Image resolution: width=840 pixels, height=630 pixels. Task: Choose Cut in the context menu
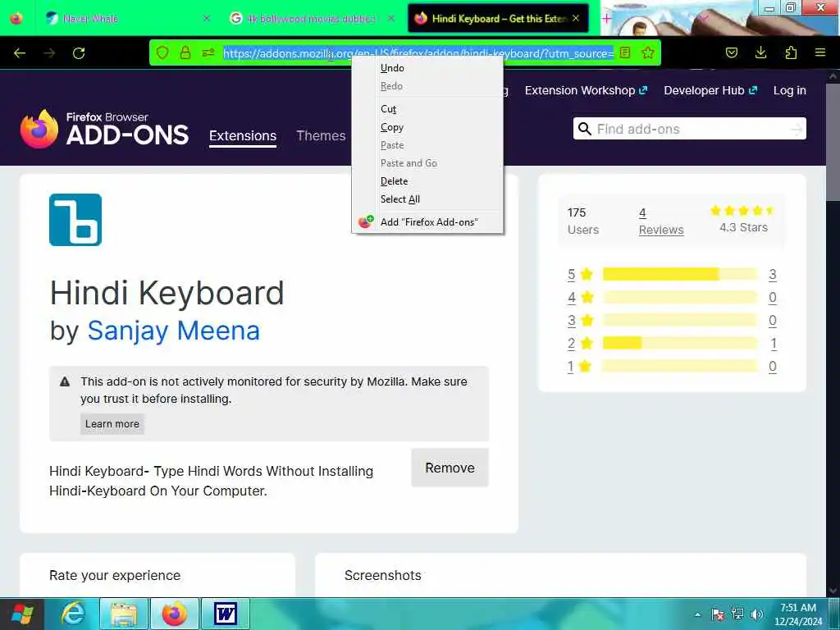[427, 109]
